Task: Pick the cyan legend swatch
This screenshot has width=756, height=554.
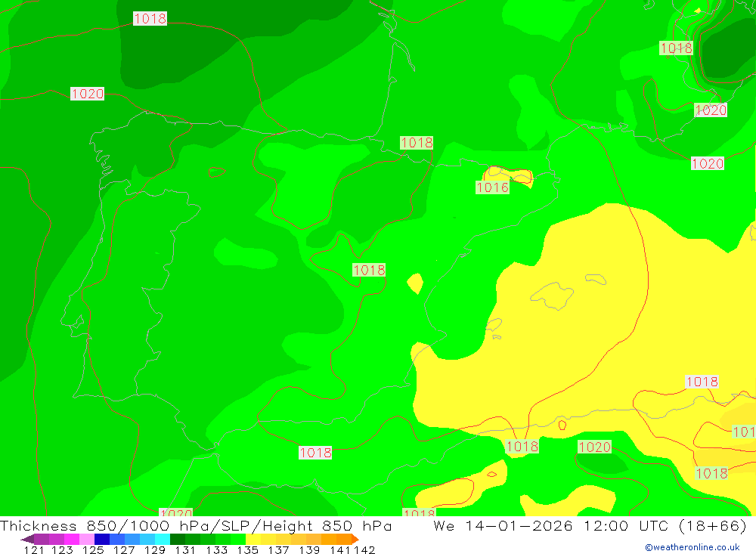Action: [163, 539]
